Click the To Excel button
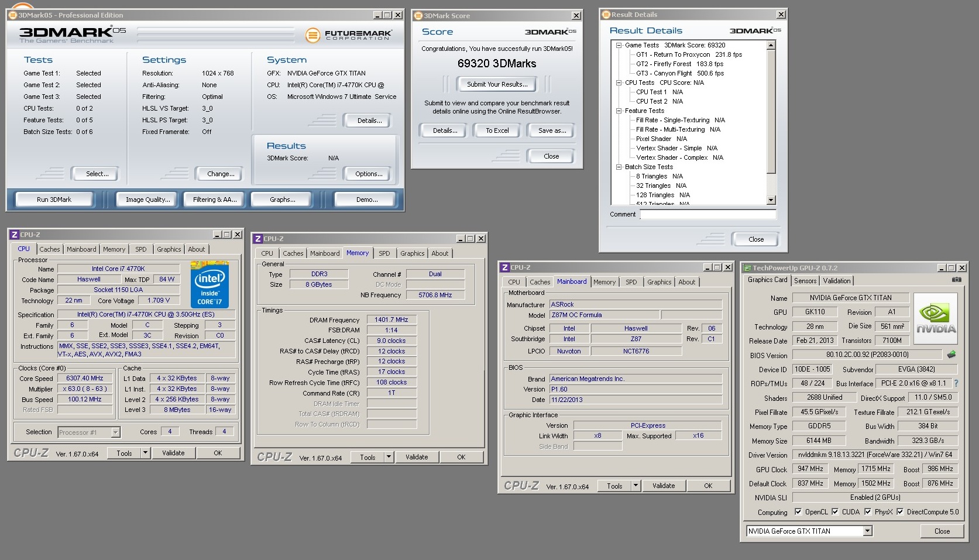The height and width of the screenshot is (560, 979). point(497,130)
